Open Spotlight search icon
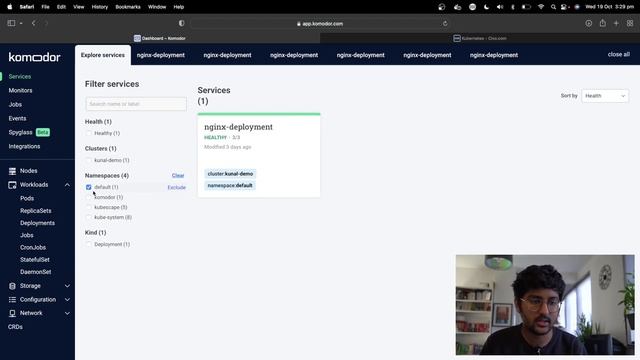 [x=553, y=7]
